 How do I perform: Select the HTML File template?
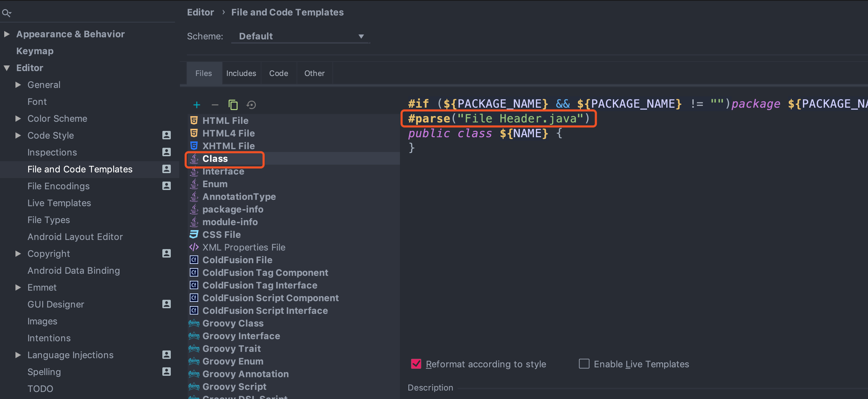(225, 121)
